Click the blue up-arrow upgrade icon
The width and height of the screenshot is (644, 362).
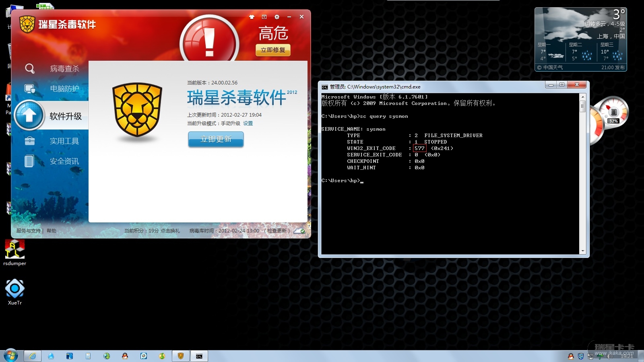(x=29, y=115)
